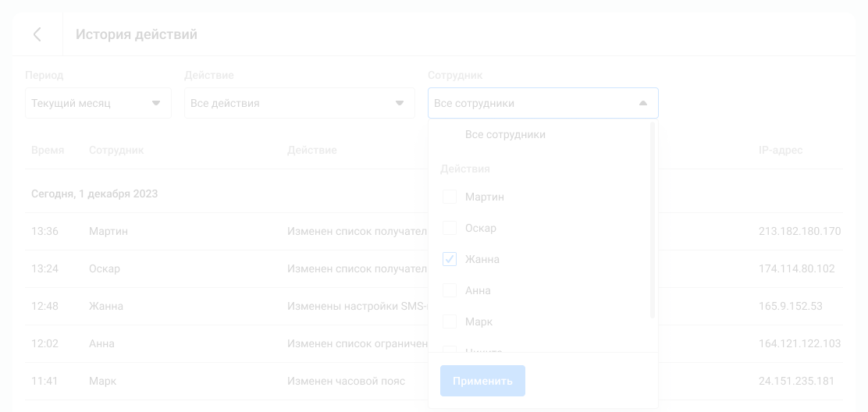Click the IP address 24.151.235.181

[x=797, y=382]
